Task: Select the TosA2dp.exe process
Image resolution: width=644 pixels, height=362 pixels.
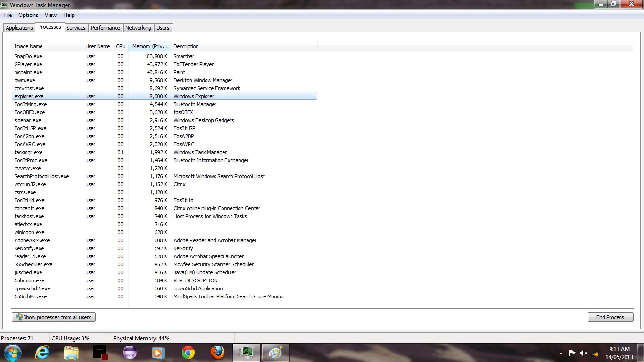Action: tap(165, 136)
